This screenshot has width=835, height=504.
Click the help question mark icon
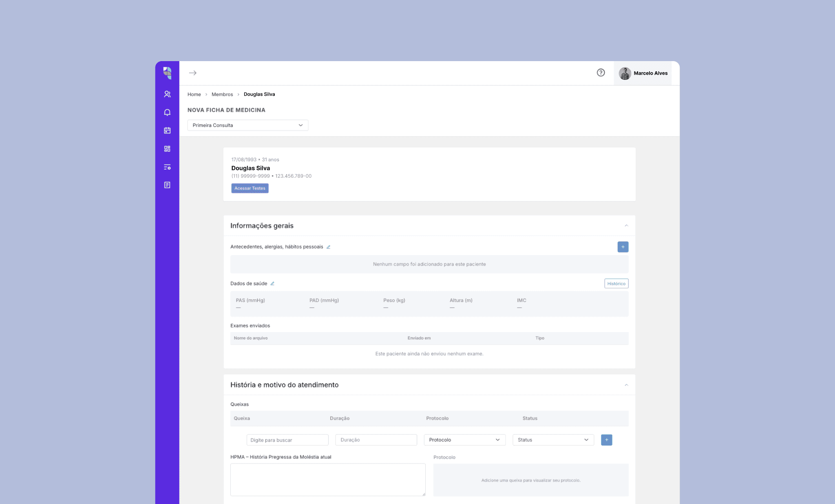(x=601, y=73)
